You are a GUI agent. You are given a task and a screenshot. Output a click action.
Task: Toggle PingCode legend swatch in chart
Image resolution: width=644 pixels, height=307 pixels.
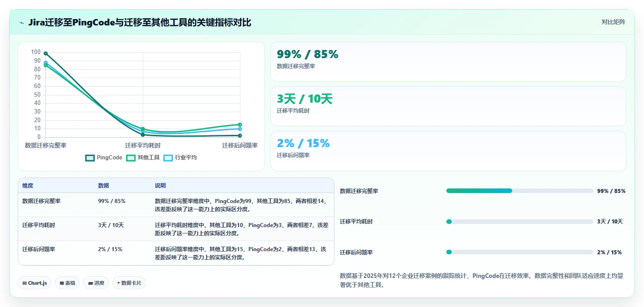point(90,158)
